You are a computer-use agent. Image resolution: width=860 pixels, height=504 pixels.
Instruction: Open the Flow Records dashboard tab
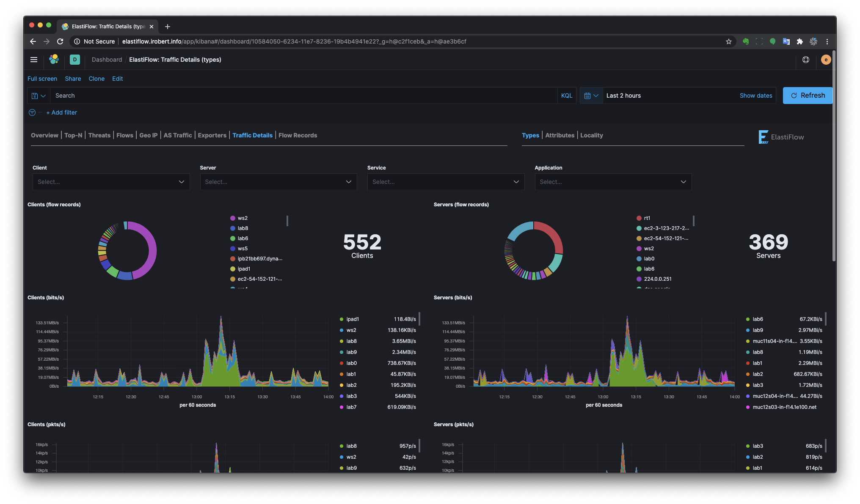click(298, 135)
